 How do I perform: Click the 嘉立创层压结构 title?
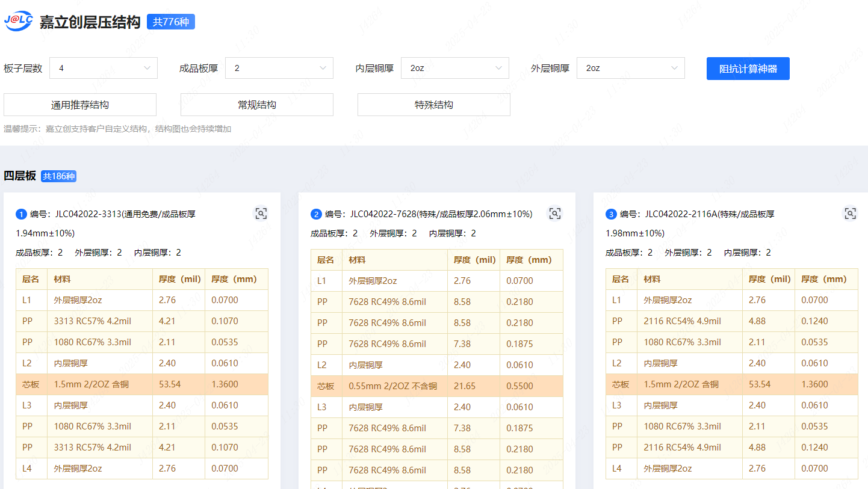(90, 23)
